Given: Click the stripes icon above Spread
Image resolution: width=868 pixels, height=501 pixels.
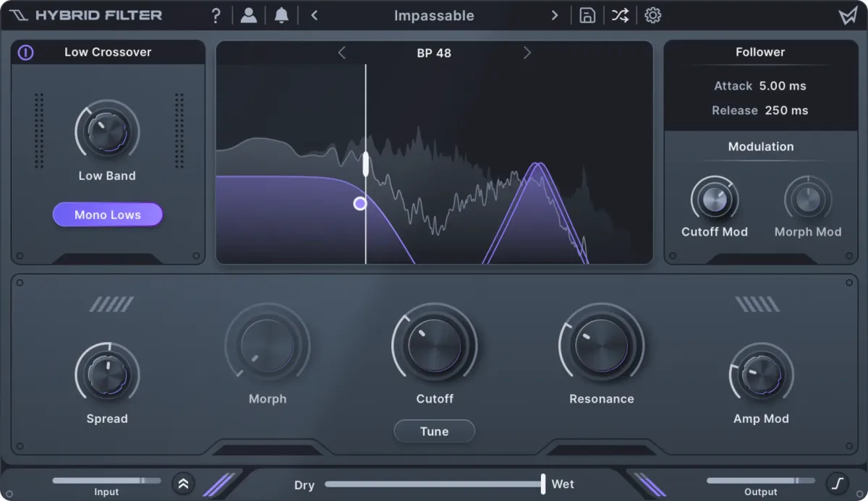Looking at the screenshot, I should [111, 304].
